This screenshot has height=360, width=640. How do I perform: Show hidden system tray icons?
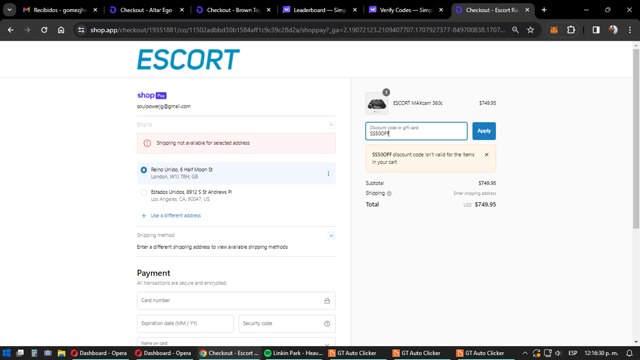(525, 353)
